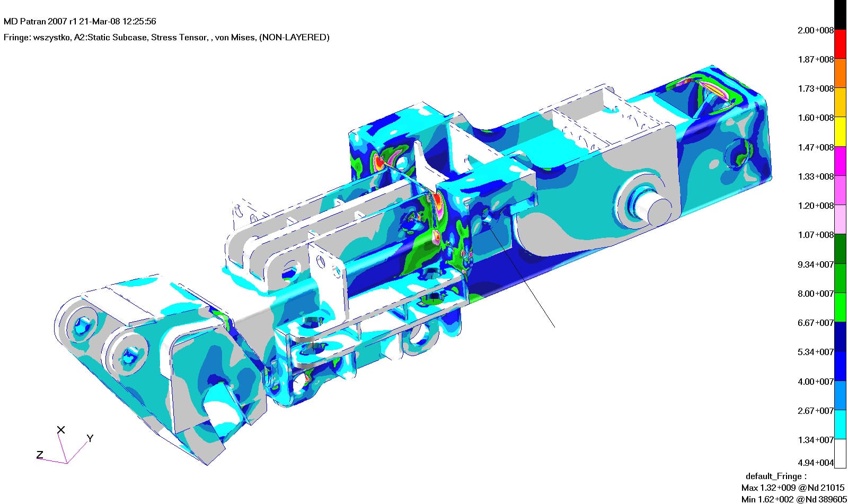Click the Fringe von Mises description line
Viewport: 848px width, 504px height.
166,37
